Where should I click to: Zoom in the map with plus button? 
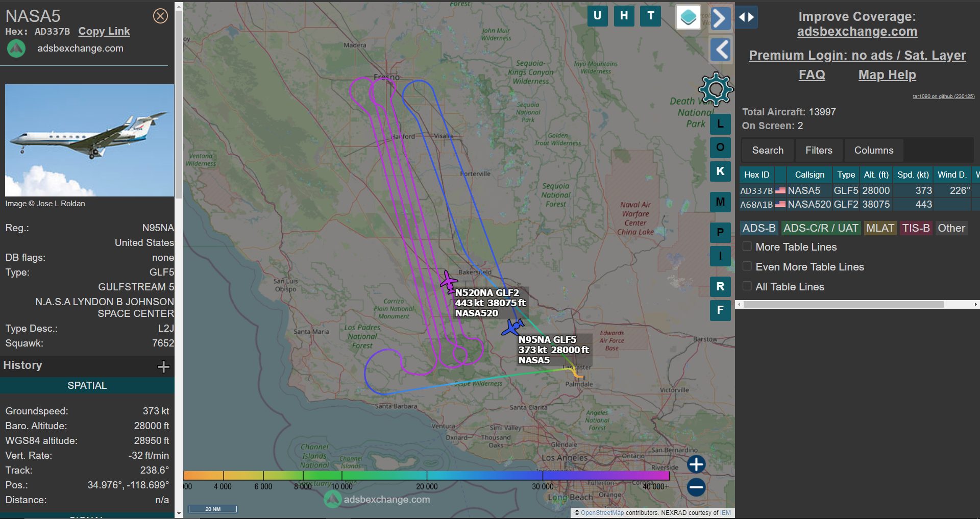696,464
